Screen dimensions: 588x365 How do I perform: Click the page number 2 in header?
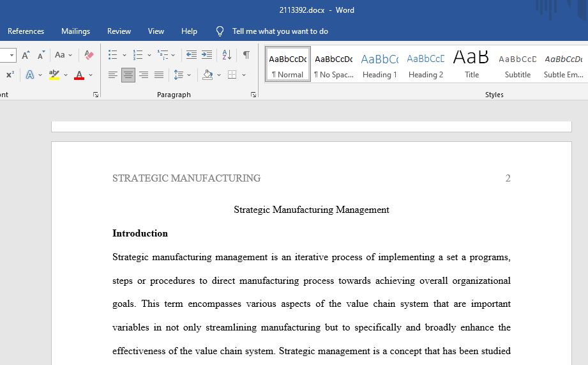point(508,178)
